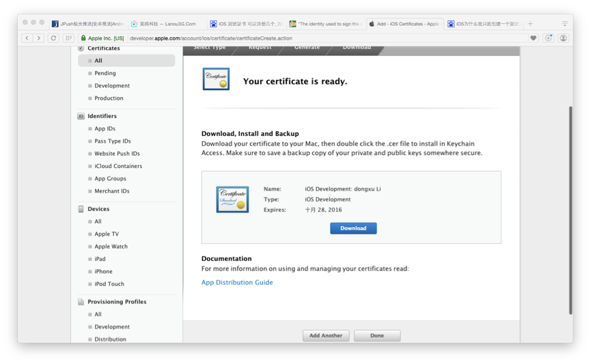Select All under Devices
Screen dimensions: 591x364
point(98,221)
